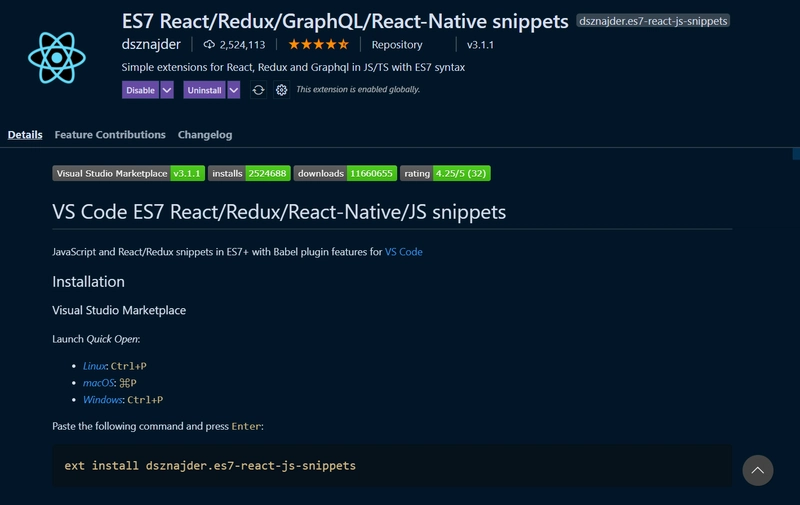Switch to Feature Contributions tab
Viewport: 800px width, 505px height.
(110, 135)
